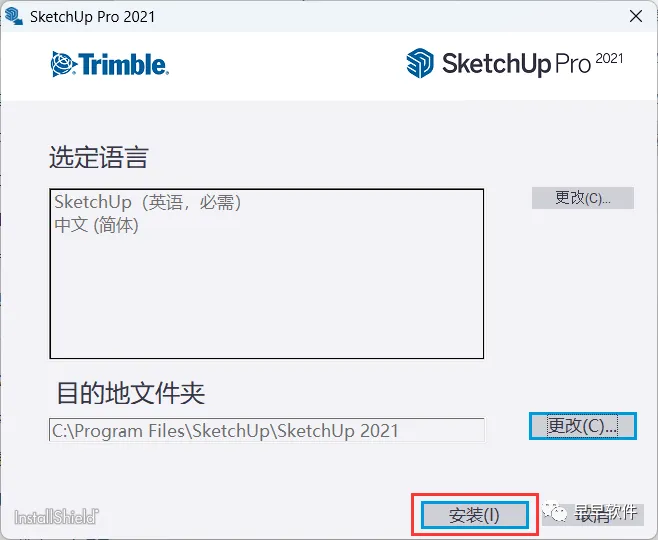658x540 pixels.
Task: Close the SketchUp Pro 2021 installer window
Action: [x=636, y=16]
